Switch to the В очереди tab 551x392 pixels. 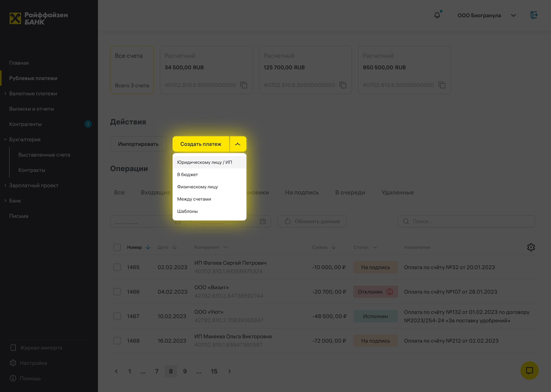tap(350, 192)
